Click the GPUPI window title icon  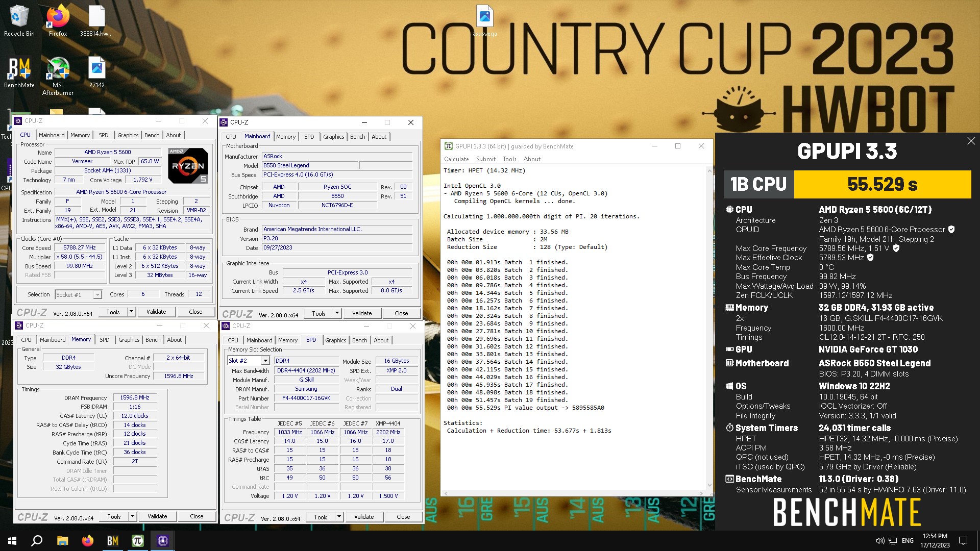coord(448,146)
